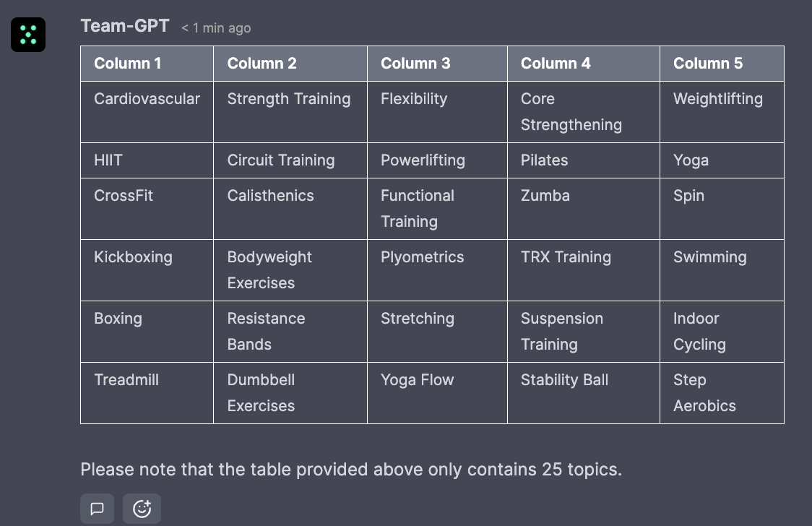Click the Powerlifting table cell
812x526 pixels.
coord(437,160)
